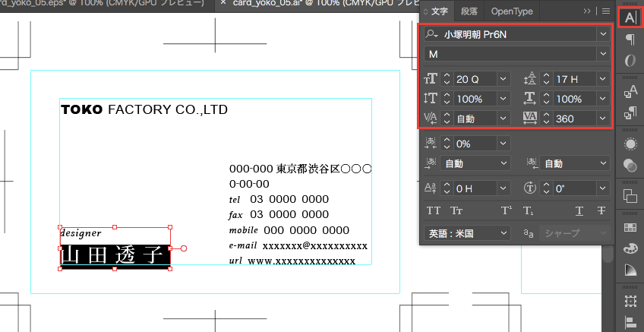Open the Swatches panel icon in dock
Viewport: 644px width, 332px height.
point(630,227)
